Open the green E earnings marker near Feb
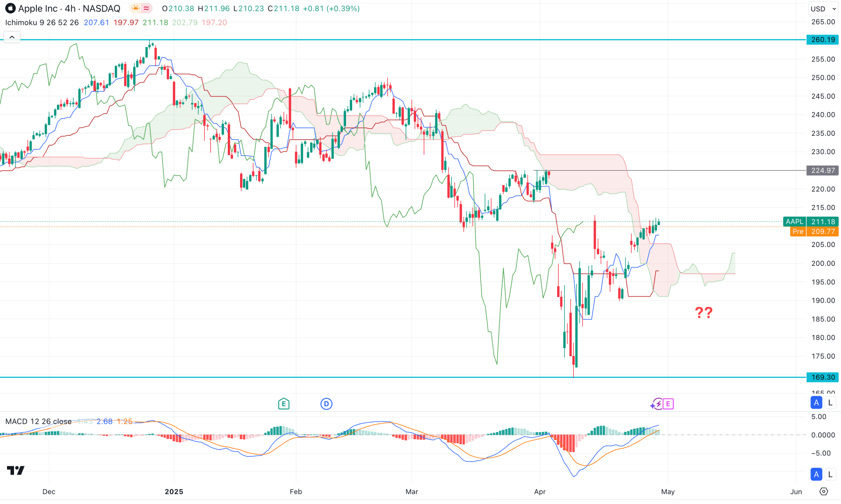The image size is (841, 504). [x=283, y=404]
